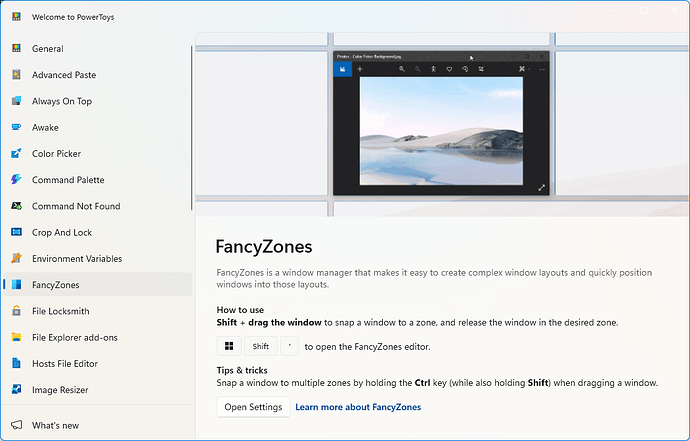Open Command Not Found page
This screenshot has height=441, width=690.
coord(75,206)
